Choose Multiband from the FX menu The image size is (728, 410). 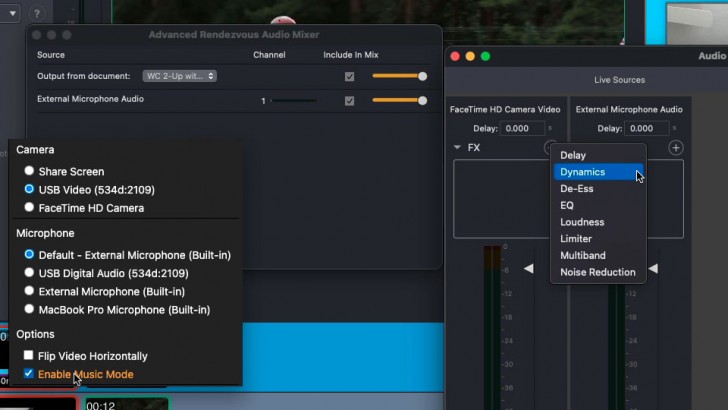pyautogui.click(x=598, y=255)
